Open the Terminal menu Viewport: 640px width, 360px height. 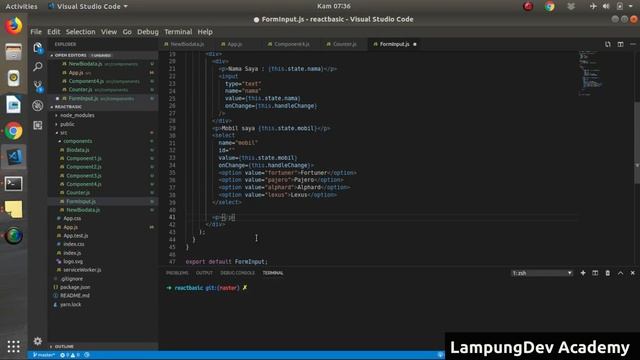[178, 32]
